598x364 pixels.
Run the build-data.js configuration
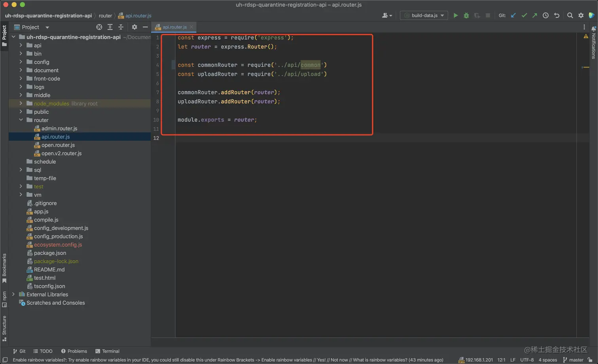(456, 15)
